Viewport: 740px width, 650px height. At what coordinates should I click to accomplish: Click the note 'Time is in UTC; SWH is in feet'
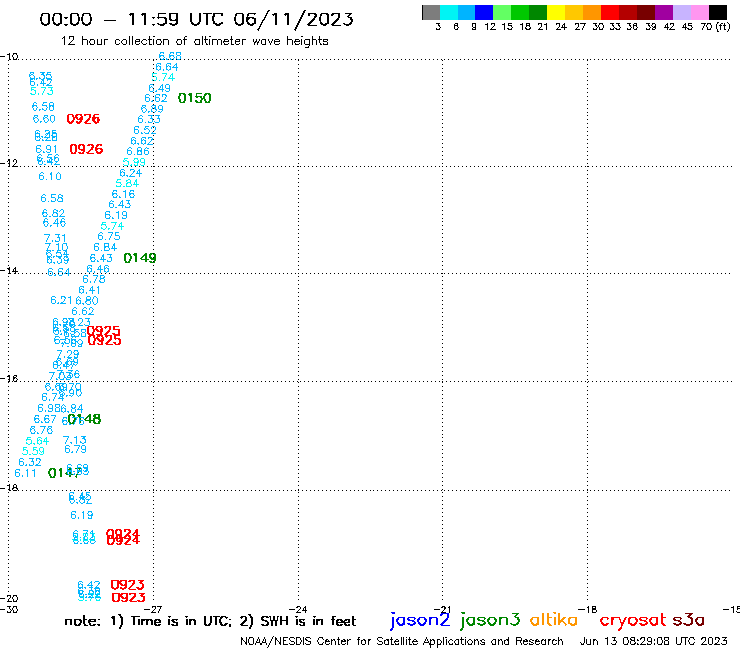tap(210, 621)
